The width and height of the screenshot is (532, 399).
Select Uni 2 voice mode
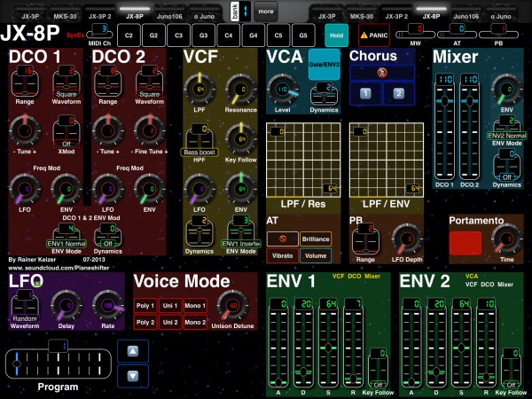pos(170,322)
